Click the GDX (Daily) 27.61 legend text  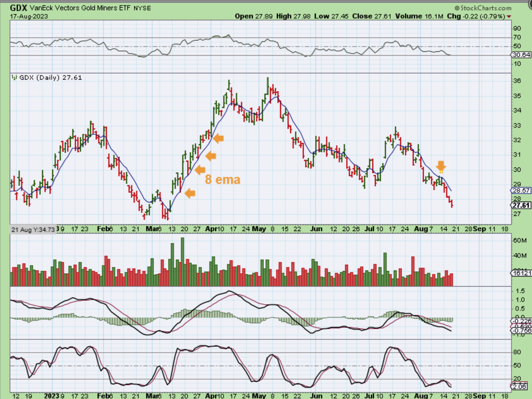pyautogui.click(x=50, y=77)
